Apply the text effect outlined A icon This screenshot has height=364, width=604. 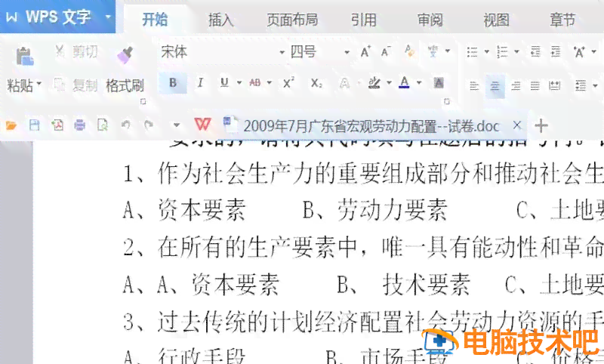[x=344, y=83]
